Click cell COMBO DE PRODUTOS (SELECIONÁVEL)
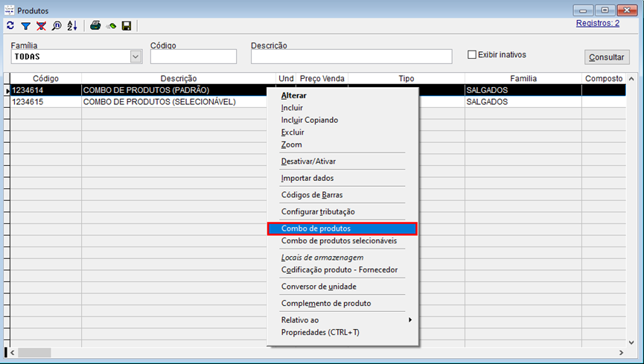The image size is (644, 364). click(x=159, y=102)
